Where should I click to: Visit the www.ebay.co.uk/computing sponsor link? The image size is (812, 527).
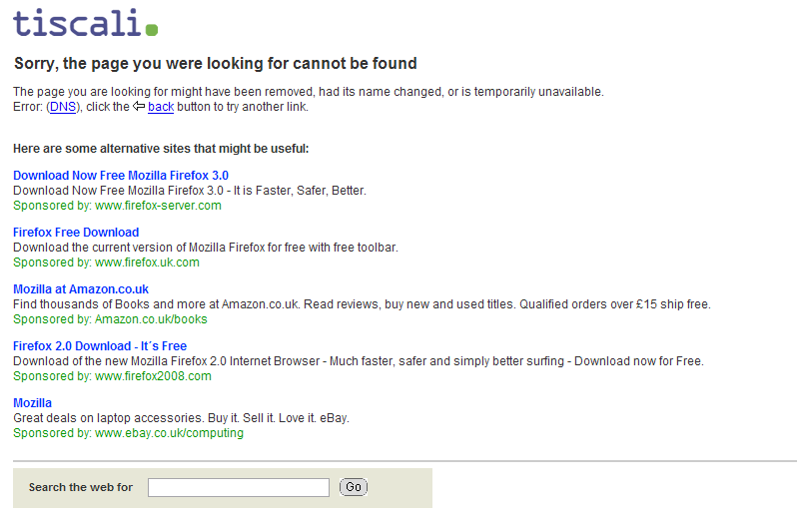tap(169, 433)
